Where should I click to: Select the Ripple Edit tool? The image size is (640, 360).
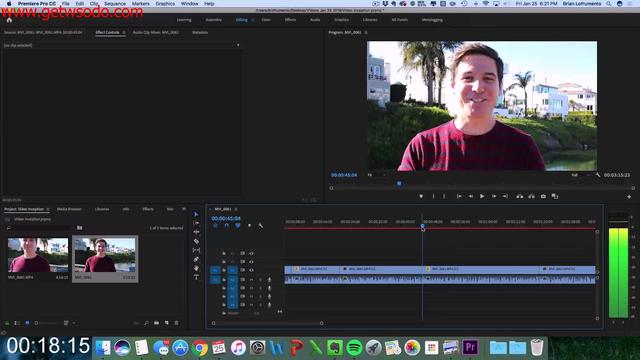pos(196,232)
